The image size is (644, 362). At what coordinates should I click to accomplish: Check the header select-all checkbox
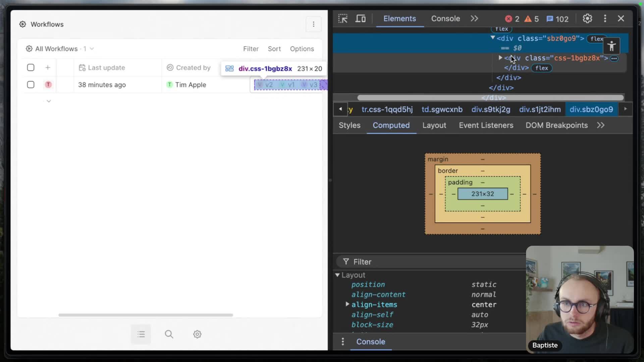click(x=31, y=68)
